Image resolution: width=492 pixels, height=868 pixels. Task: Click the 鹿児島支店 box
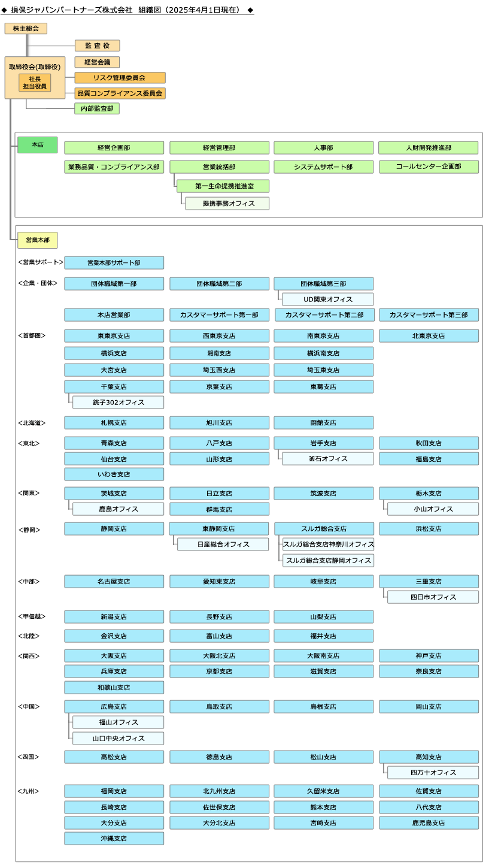[x=429, y=823]
